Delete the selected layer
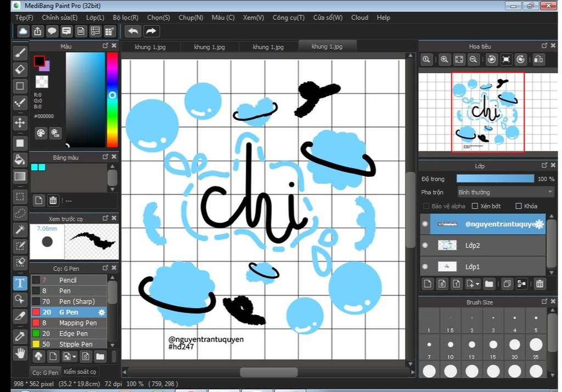Viewport: 562px width, 392px height. point(539,284)
